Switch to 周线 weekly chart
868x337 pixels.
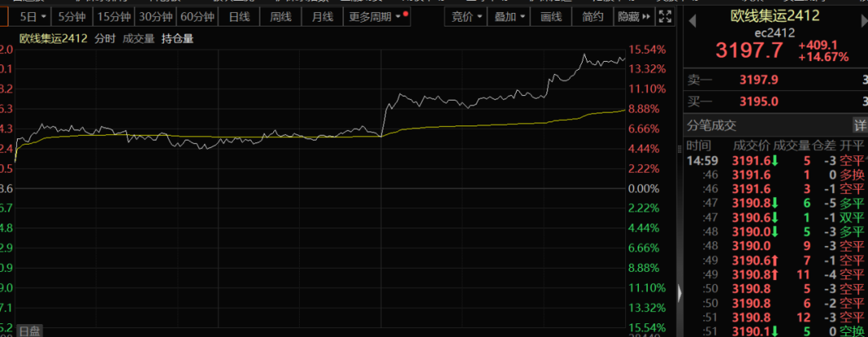click(280, 16)
